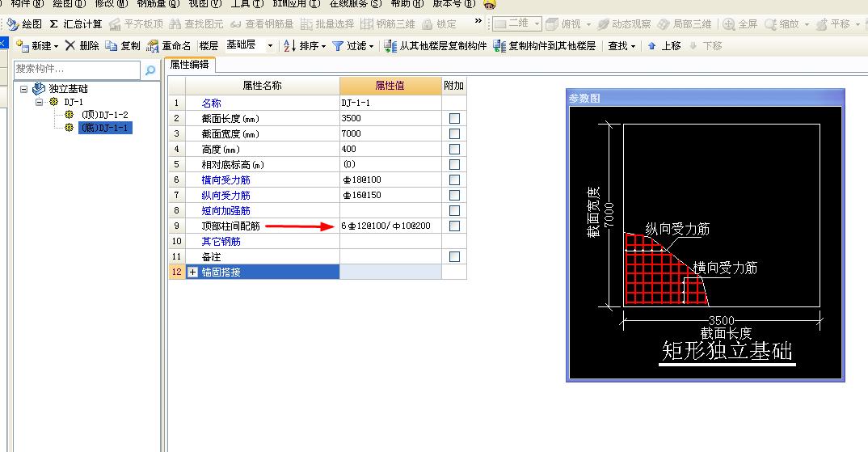Expand toolbar overflow chevron
Image resolution: width=868 pixels, height=452 pixels.
(x=478, y=21)
